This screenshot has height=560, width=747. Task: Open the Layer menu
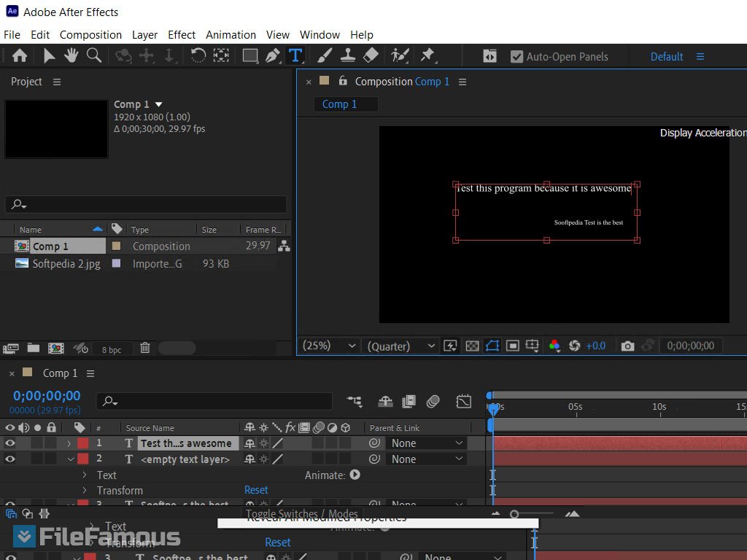click(x=144, y=35)
